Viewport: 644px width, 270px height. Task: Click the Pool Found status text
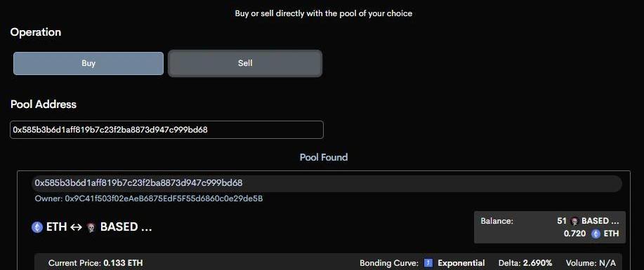(x=324, y=157)
